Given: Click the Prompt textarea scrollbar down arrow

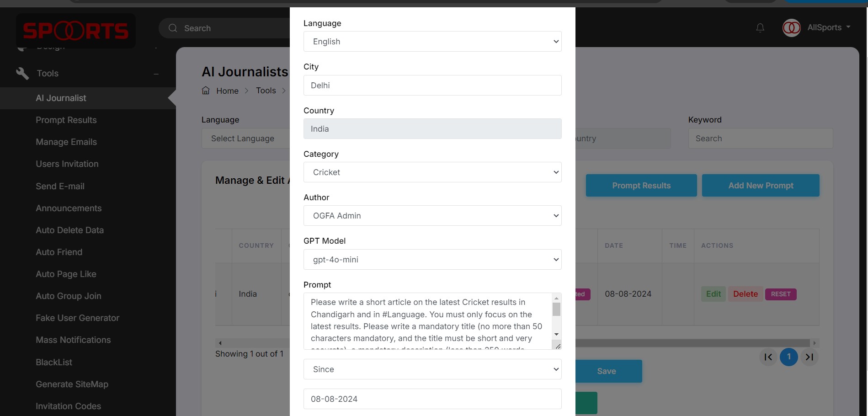Looking at the screenshot, I should (556, 335).
